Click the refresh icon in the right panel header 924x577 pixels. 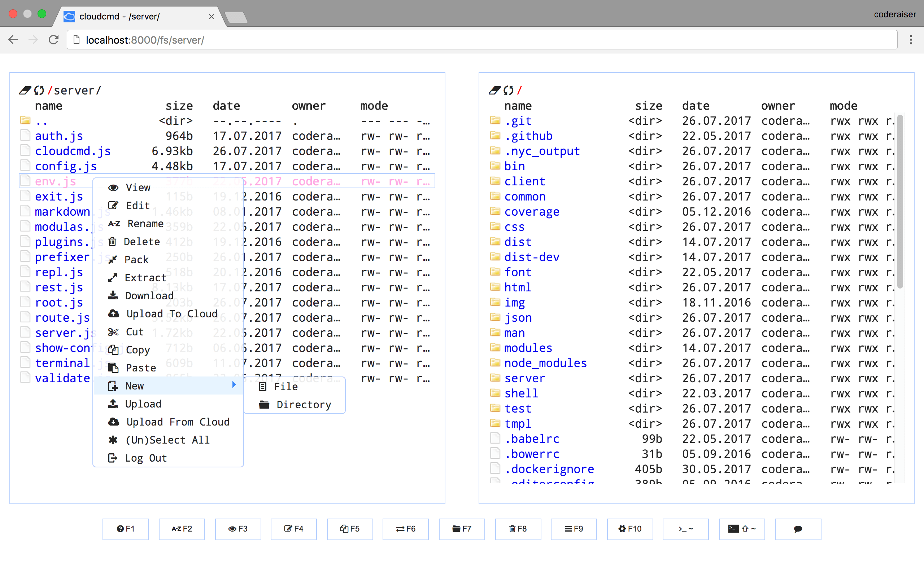tap(508, 91)
